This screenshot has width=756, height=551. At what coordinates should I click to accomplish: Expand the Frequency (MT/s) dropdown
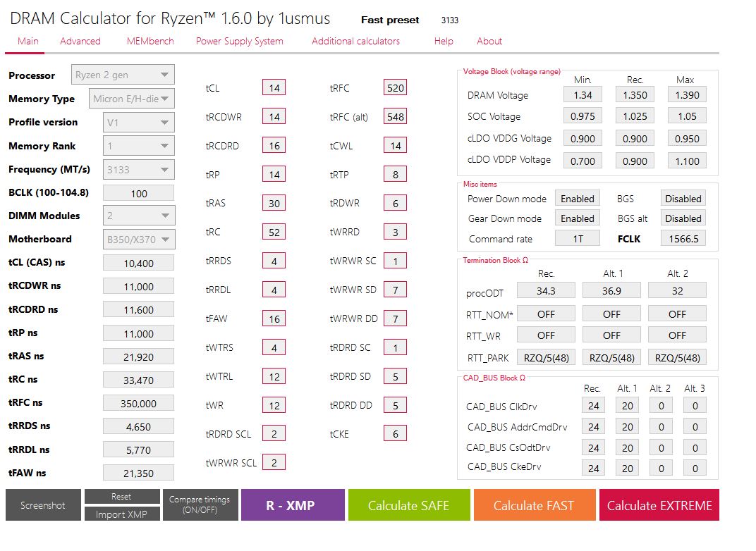(x=139, y=170)
